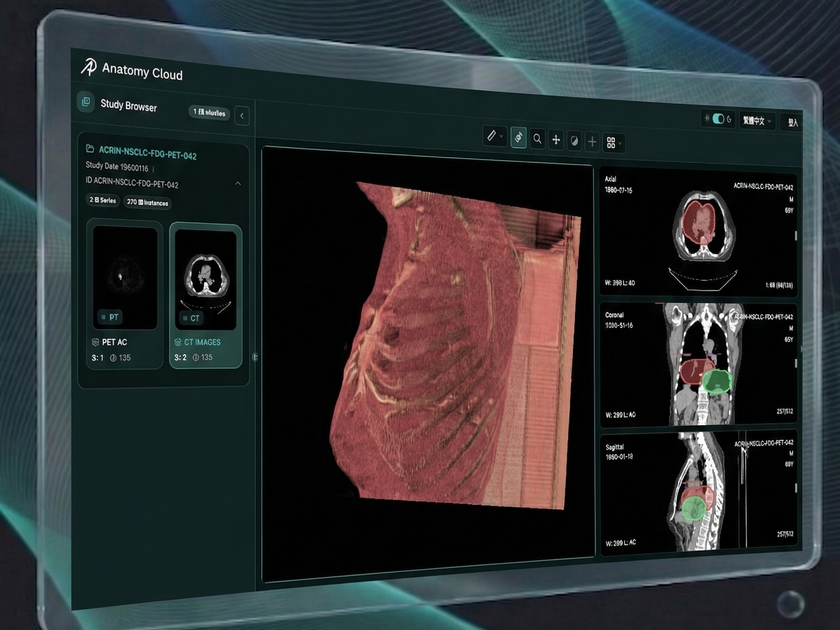Click the Axial viewport label
This screenshot has height=630, width=840.
[611, 179]
